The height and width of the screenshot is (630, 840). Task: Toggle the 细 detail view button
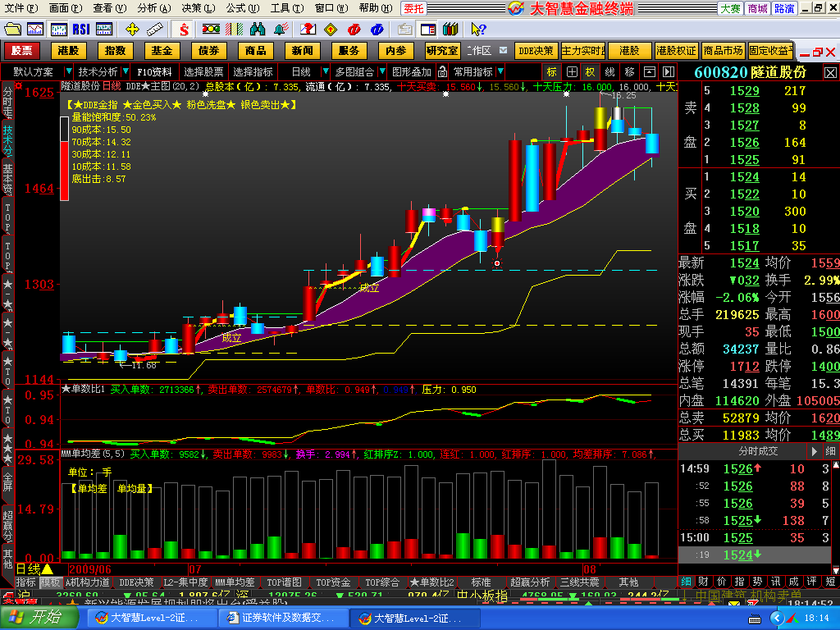(687, 582)
